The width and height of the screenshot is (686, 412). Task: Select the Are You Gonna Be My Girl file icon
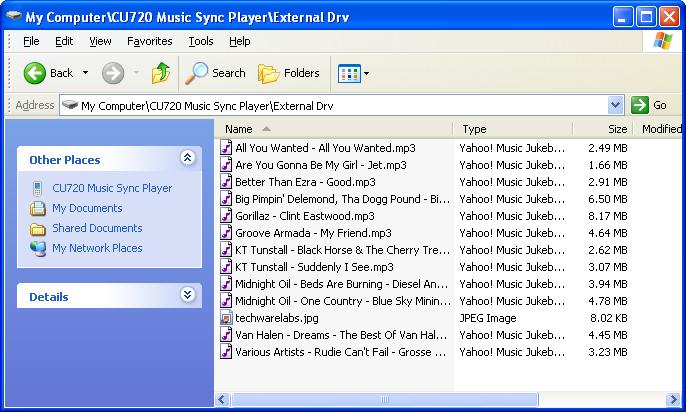pyautogui.click(x=226, y=165)
